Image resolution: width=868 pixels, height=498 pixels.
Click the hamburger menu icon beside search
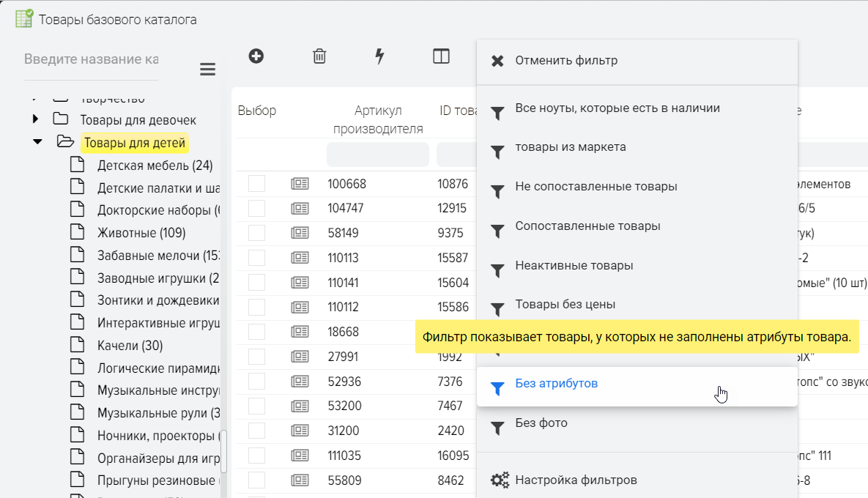point(208,70)
